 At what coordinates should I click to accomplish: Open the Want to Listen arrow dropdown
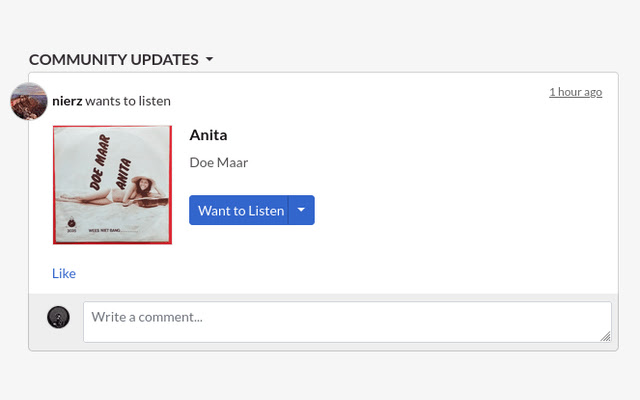(x=301, y=210)
